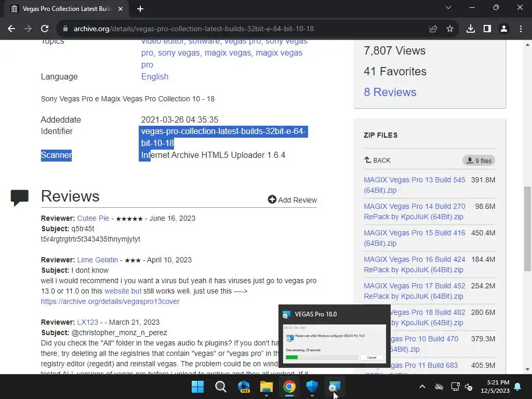Click the browser forward arrow
This screenshot has height=399, width=532.
click(28, 29)
